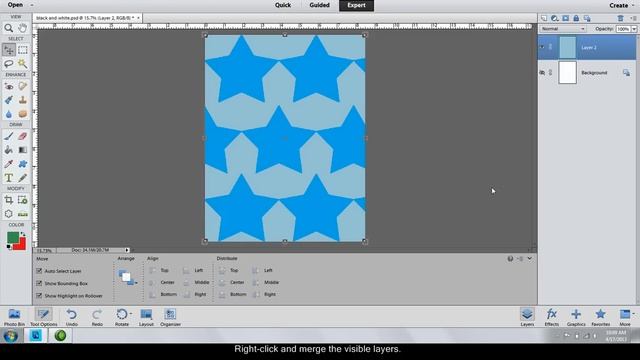The height and width of the screenshot is (360, 640).
Task: Select the Move tool
Action: coord(9,50)
